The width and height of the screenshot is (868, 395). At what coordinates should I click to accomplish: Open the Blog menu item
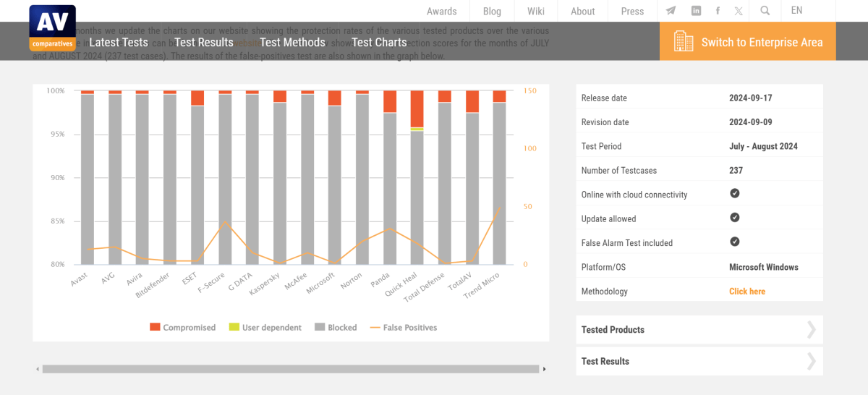tap(492, 11)
